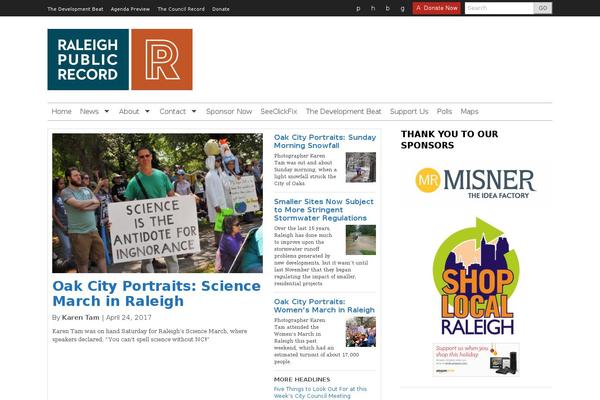This screenshot has width=600, height=400.
Task: Open The Development Beat navigation item
Action: pyautogui.click(x=344, y=111)
